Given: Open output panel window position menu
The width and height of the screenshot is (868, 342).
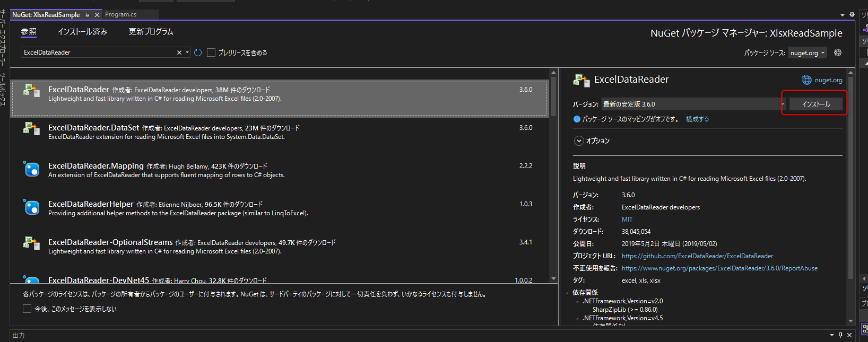Looking at the screenshot, I should point(832,335).
